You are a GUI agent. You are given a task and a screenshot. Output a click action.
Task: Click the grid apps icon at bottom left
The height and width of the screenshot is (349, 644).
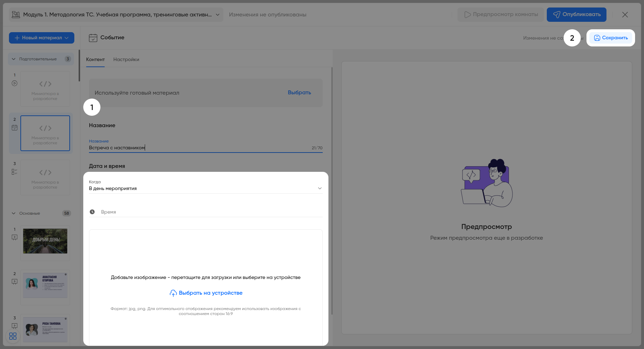click(13, 336)
